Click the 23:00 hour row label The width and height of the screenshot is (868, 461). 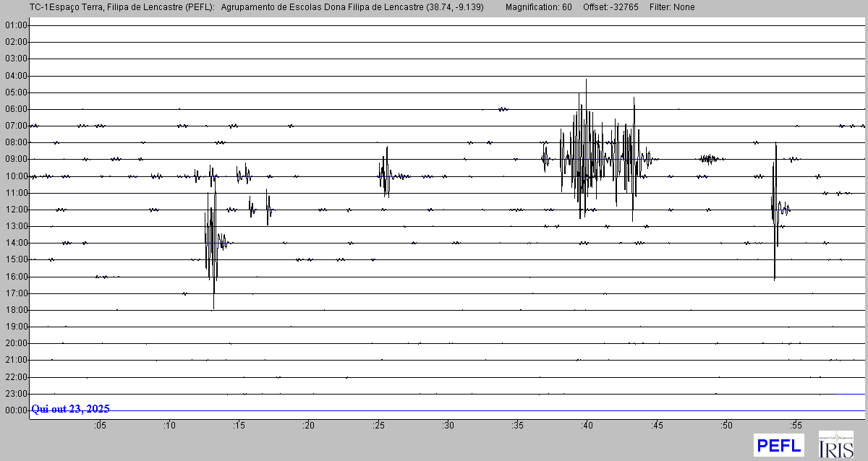(16, 394)
